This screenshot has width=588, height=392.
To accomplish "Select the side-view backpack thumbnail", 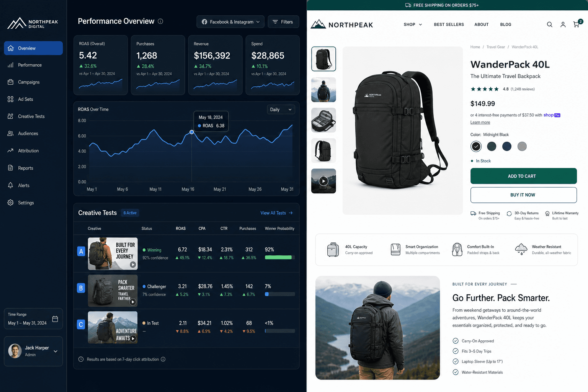I will click(x=323, y=150).
